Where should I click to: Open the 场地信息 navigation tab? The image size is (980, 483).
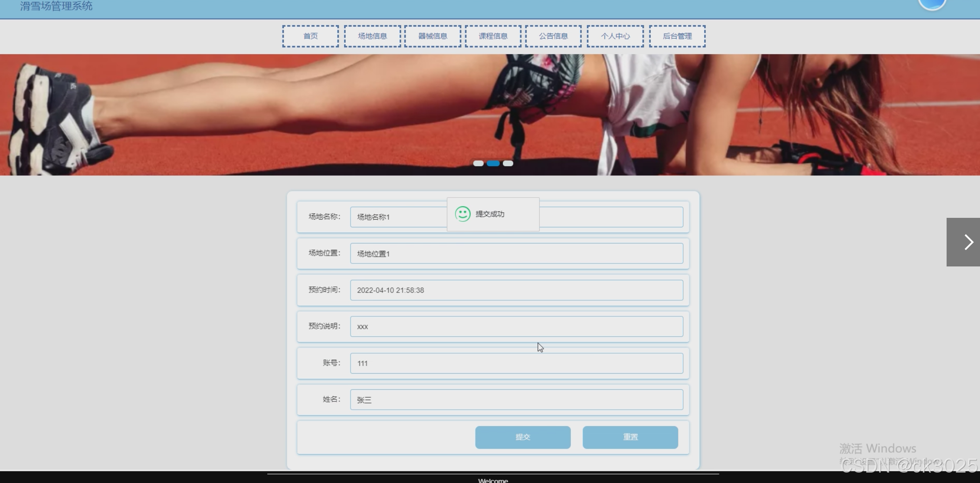[x=372, y=36]
